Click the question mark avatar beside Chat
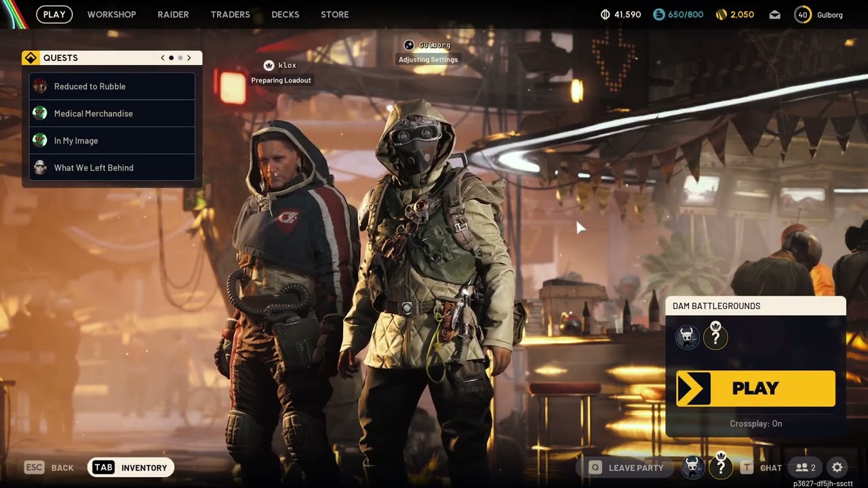Screen dimensions: 868x488 coord(721,466)
